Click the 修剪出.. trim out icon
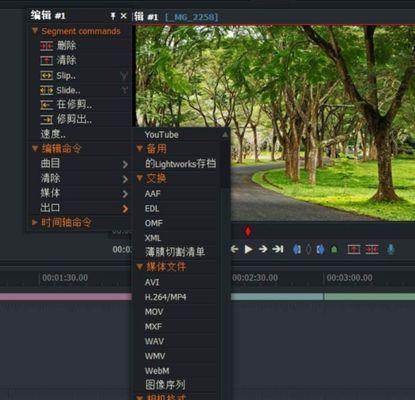Viewport: 415px width, 400px height. click(x=46, y=119)
